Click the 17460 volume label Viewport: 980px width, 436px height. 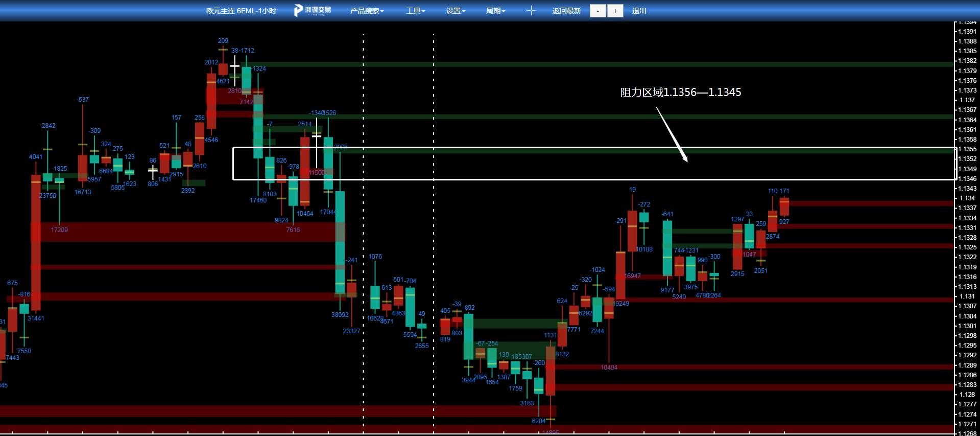(258, 200)
